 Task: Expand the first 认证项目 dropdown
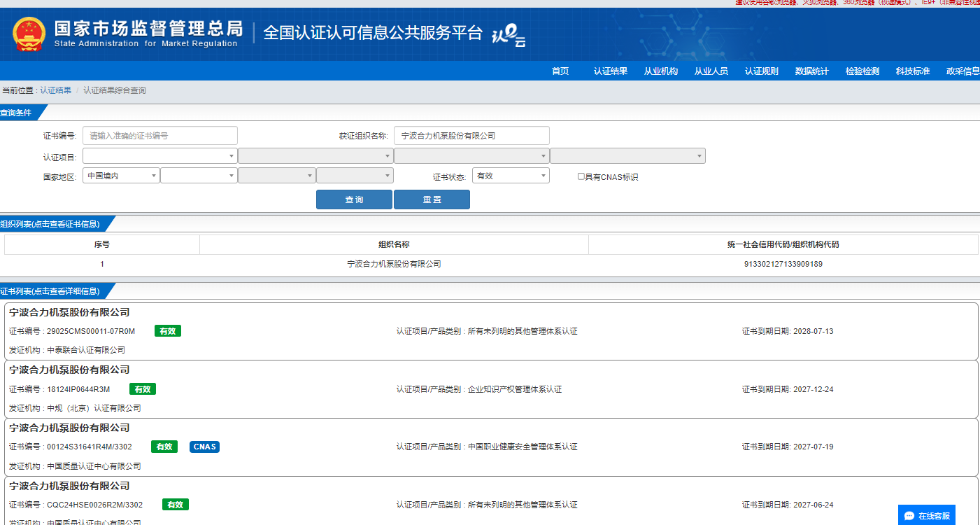pos(160,155)
